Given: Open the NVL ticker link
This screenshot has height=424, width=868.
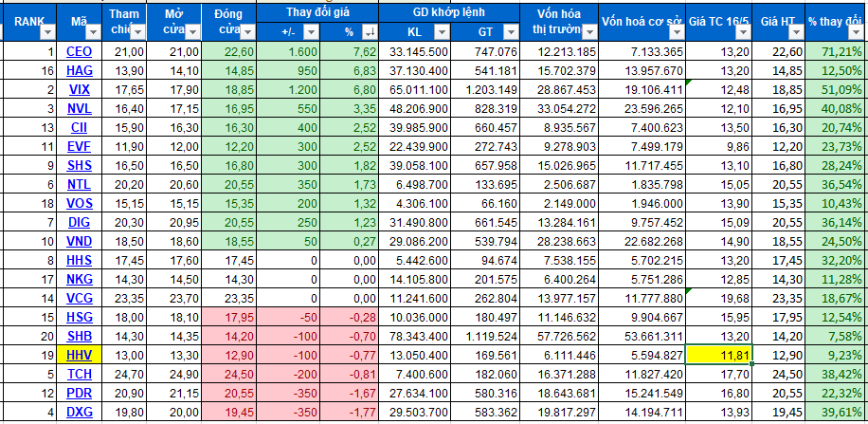Looking at the screenshot, I should point(80,109).
